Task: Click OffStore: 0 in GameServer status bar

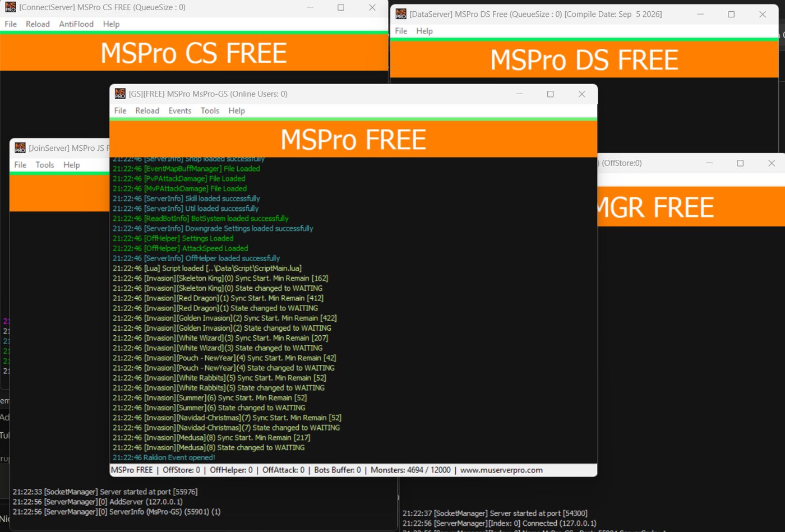Action: click(181, 470)
